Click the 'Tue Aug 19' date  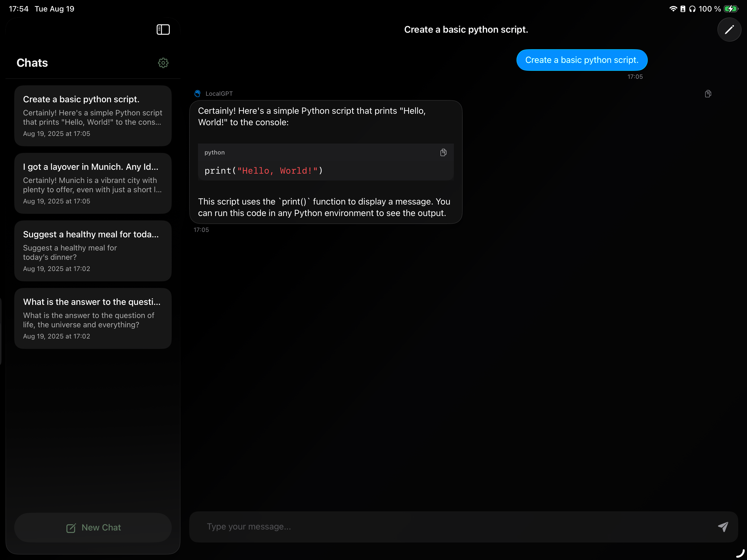point(54,9)
